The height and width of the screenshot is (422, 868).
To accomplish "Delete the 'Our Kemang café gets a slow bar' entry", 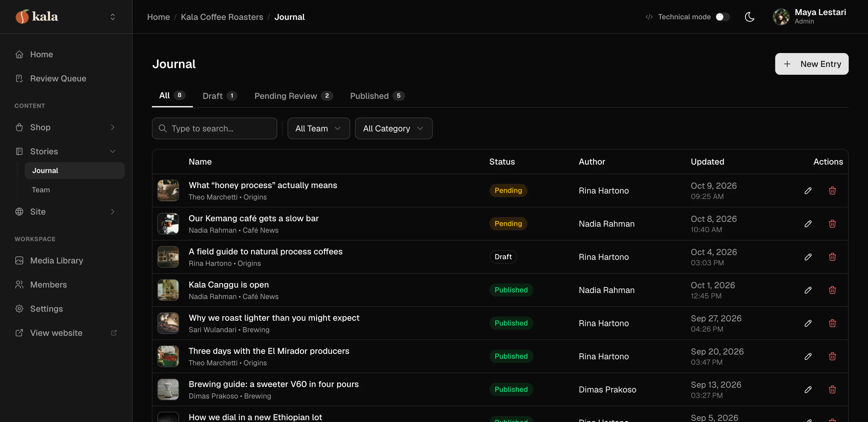I will click(x=832, y=224).
